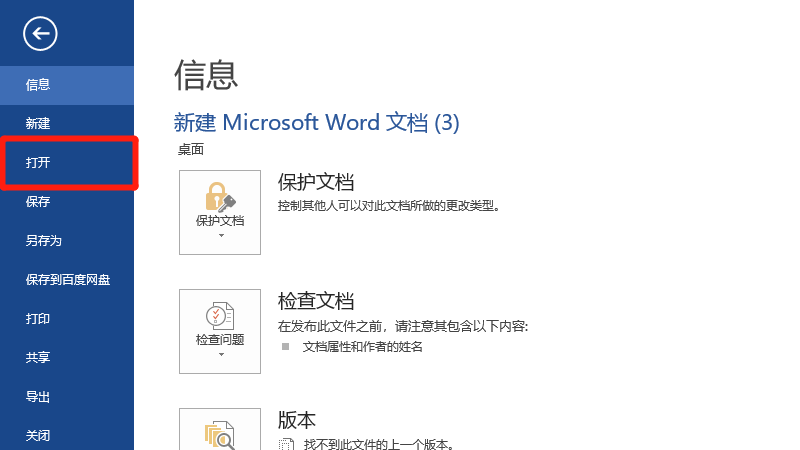Click the 检查问题 document inspection icon
This screenshot has height=450, width=800.
[x=219, y=315]
